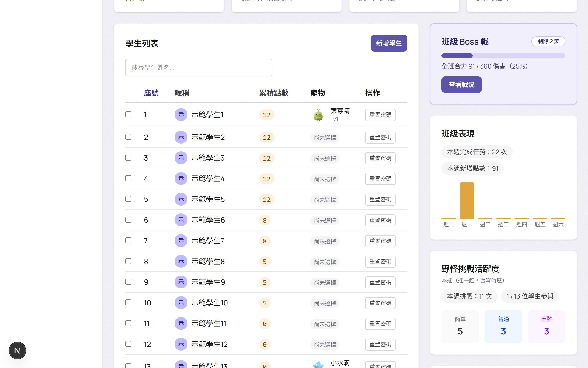Click the 0 points badge of 示範學生11
Image resolution: width=588 pixels, height=368 pixels.
[x=265, y=323]
